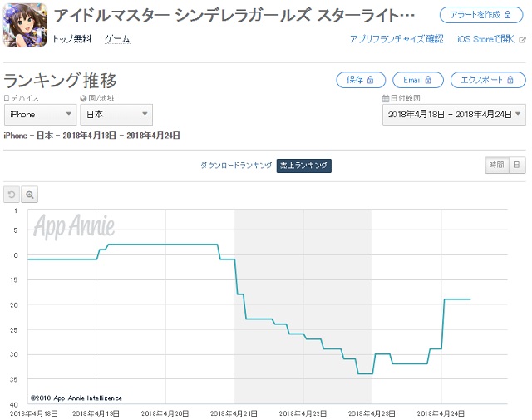532x420 pixels.
Task: Open the date range dropdown
Action: click(x=454, y=115)
